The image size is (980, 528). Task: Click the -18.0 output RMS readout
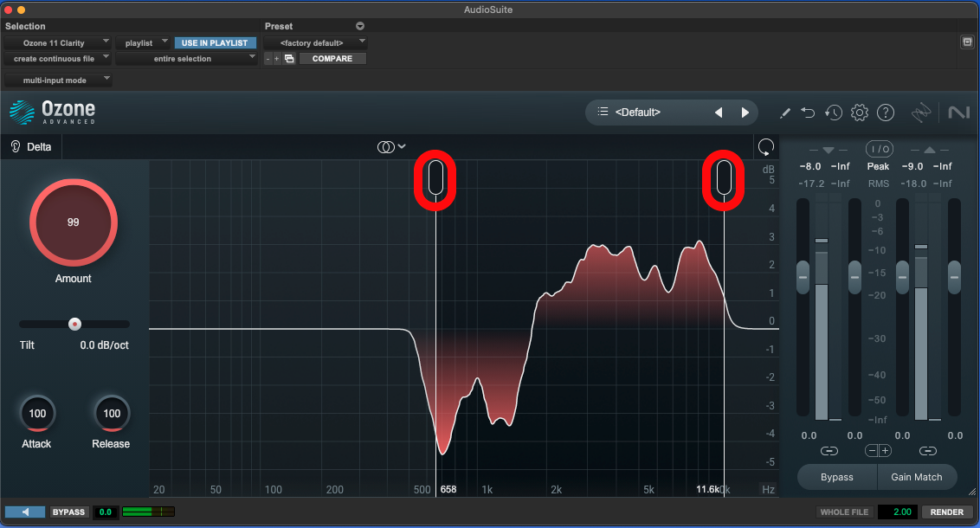click(x=913, y=184)
